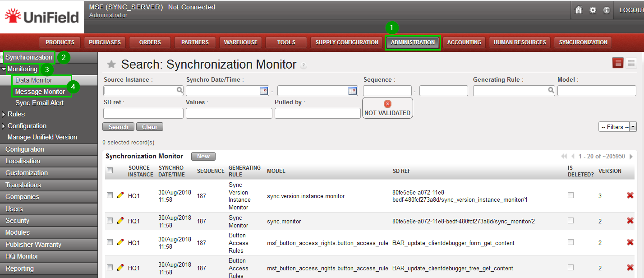Toggle the NOT VALIDATED filter
Viewport: 644px width, 278px height.
click(x=387, y=108)
